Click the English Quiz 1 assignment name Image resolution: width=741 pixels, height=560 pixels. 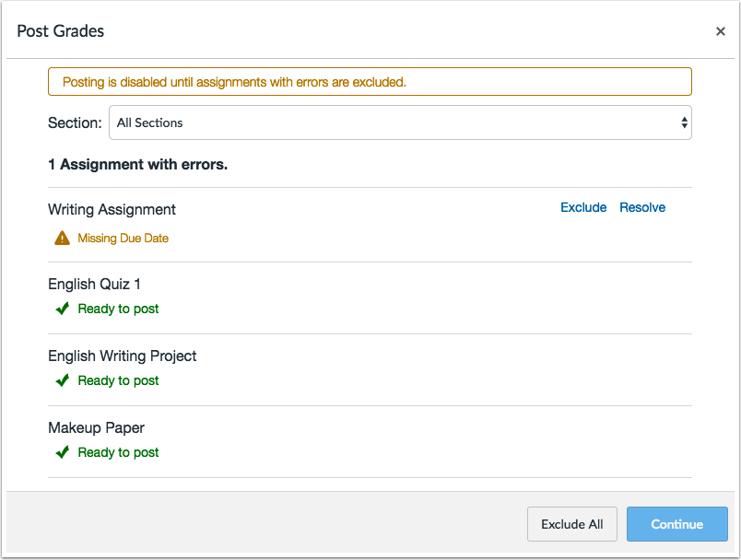pos(94,284)
